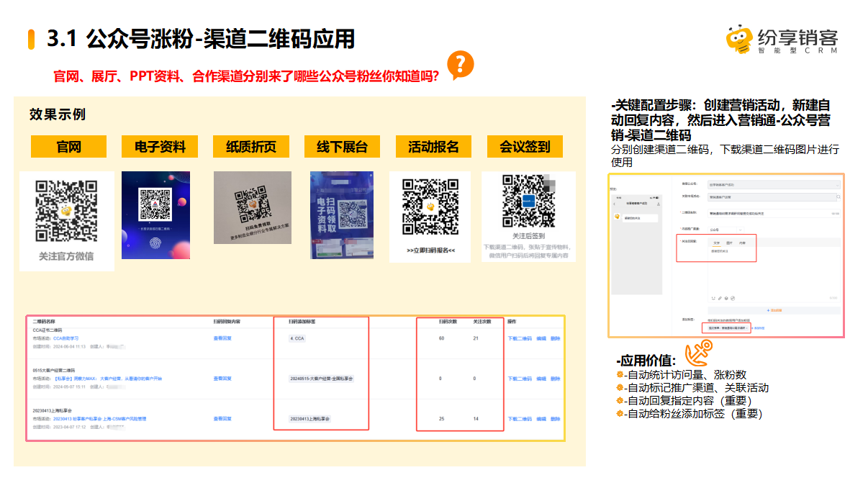Open the 20230413 纷享客户私享会 activity link
The width and height of the screenshot is (868, 488).
click(x=100, y=418)
